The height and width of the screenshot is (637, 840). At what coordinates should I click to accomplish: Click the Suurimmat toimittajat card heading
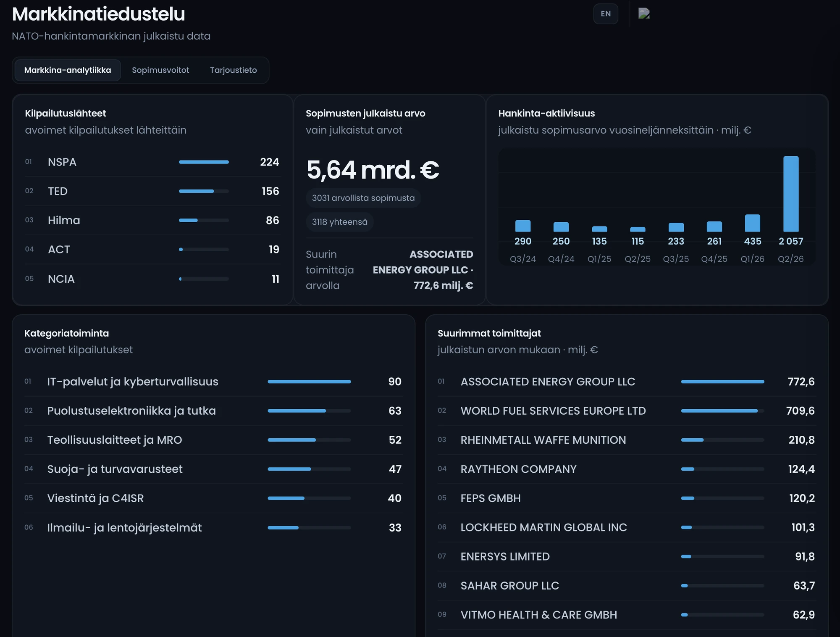[489, 333]
